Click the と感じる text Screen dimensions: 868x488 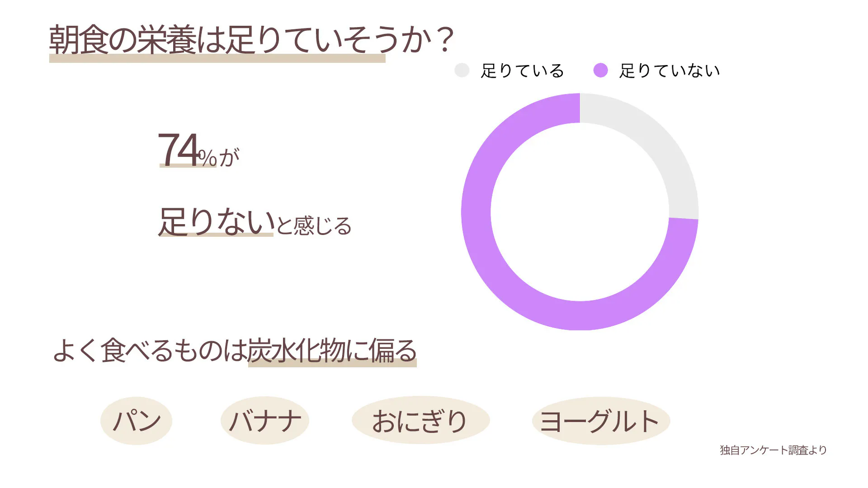(x=314, y=225)
